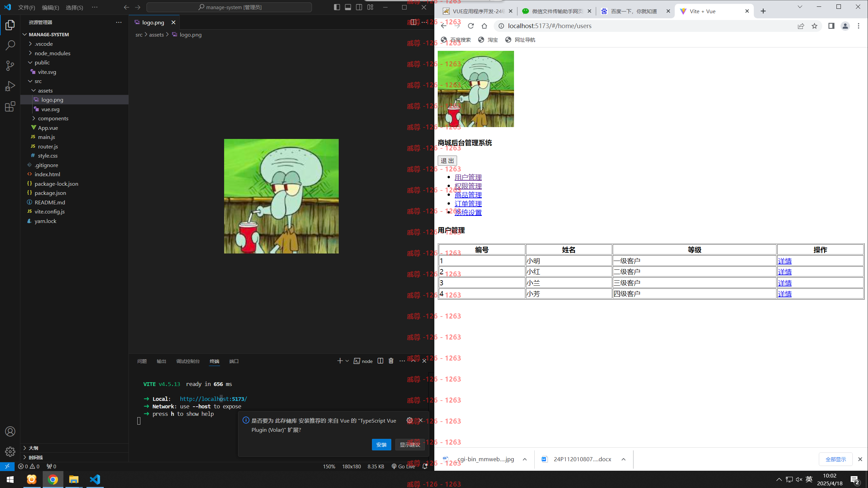
Task: Open router.js in the explorer
Action: [x=74, y=146]
